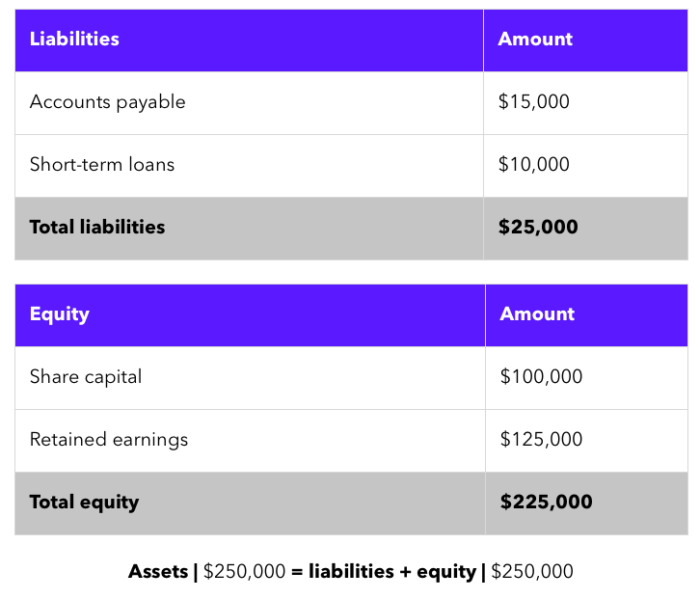Click the $15,000 accounts payable amount
The width and height of the screenshot is (700, 599).
[x=533, y=102]
